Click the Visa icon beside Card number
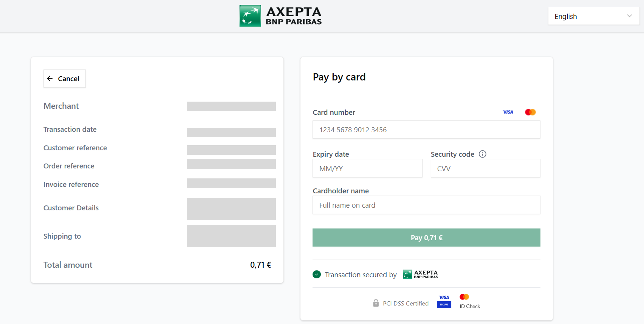The width and height of the screenshot is (644, 324). [508, 112]
